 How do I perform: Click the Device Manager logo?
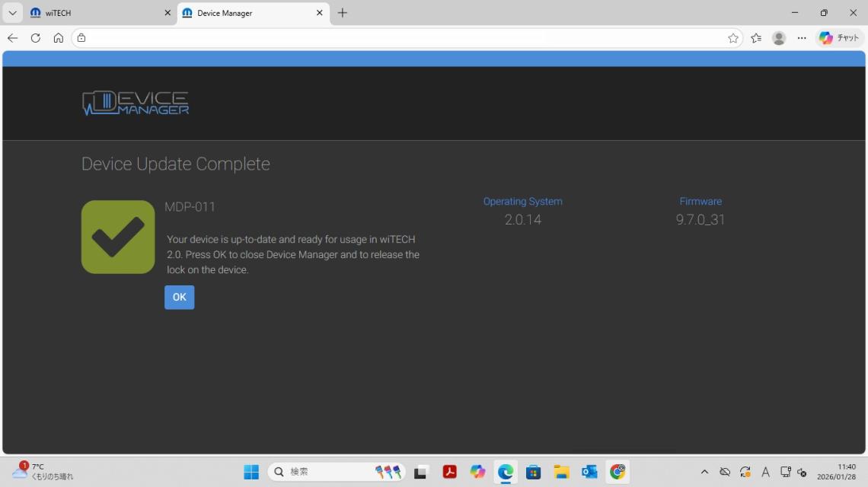coord(136,103)
